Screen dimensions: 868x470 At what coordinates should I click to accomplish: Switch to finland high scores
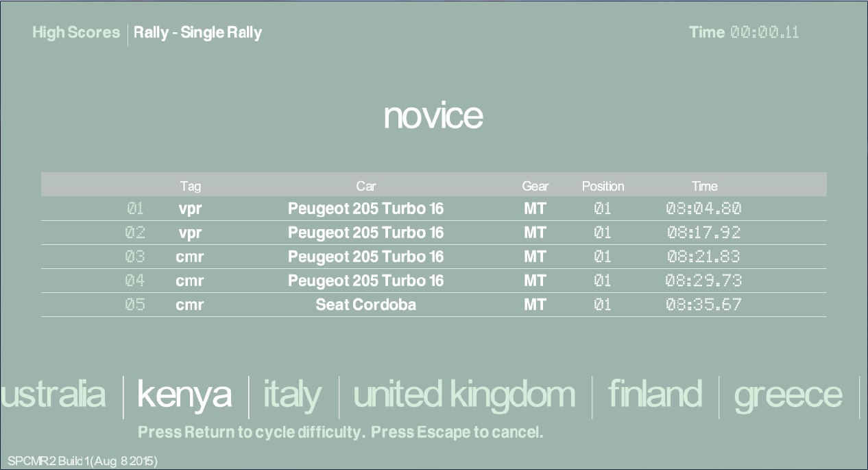click(x=655, y=395)
